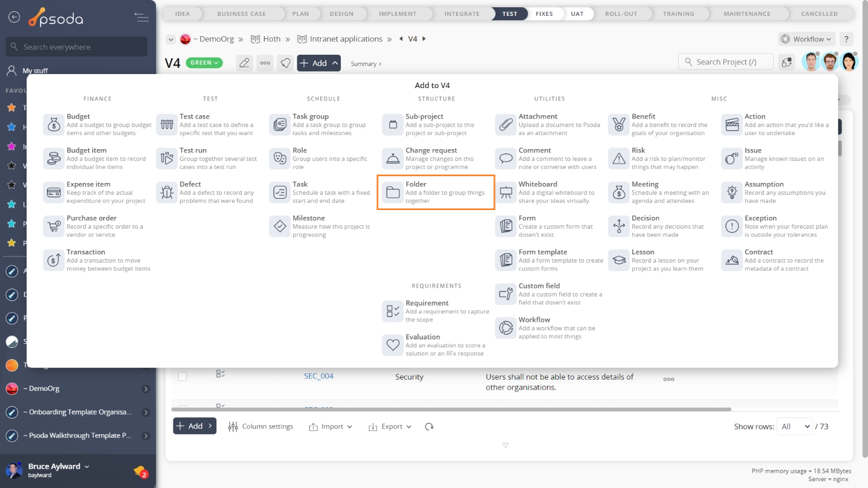Expand the Workflow dropdown at top right
The width and height of the screenshot is (868, 488).
pyautogui.click(x=807, y=39)
